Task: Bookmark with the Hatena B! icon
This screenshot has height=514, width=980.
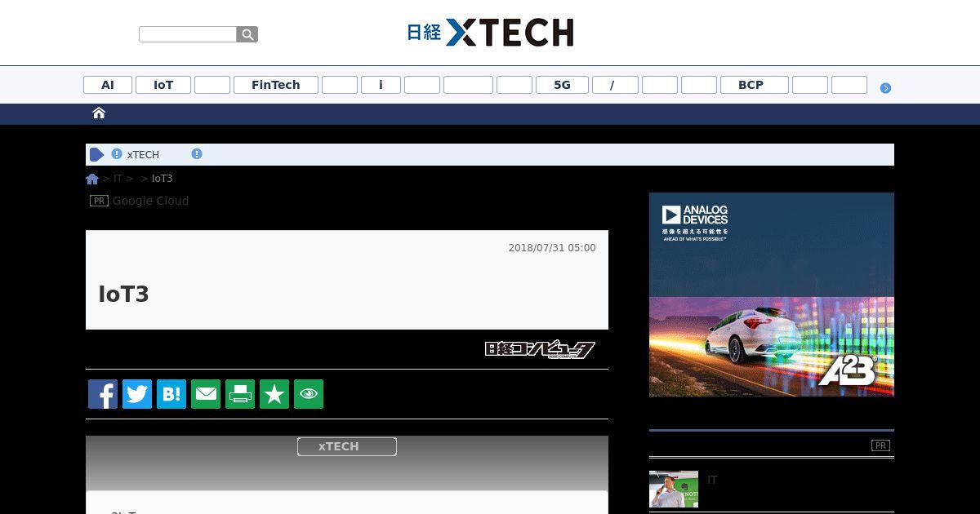Action: tap(171, 394)
